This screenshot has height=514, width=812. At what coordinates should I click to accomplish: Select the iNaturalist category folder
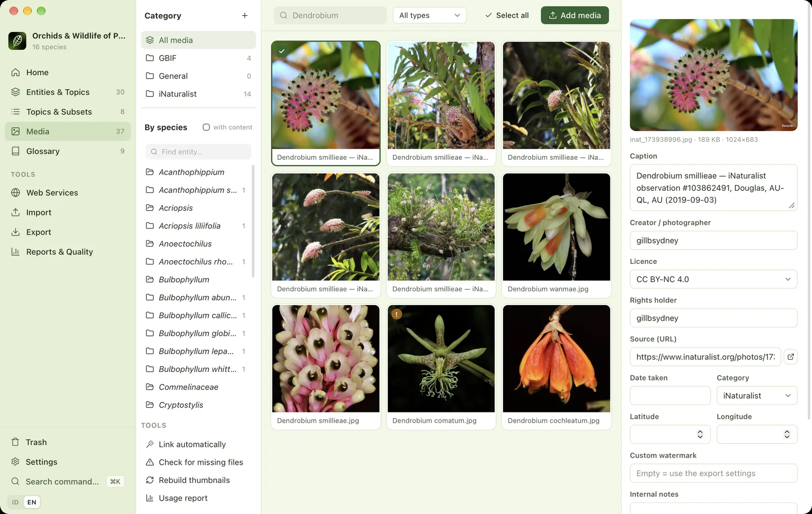198,94
